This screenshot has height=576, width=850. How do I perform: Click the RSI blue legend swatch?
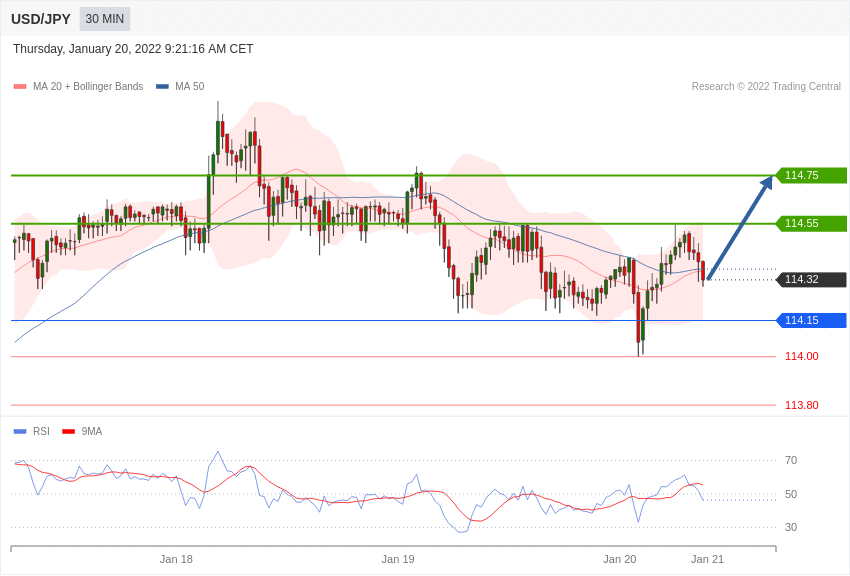pyautogui.click(x=20, y=432)
